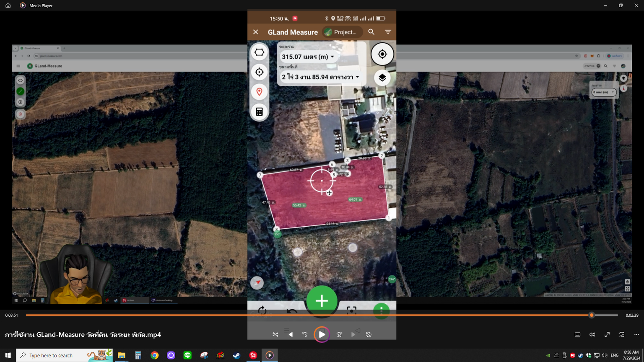The height and width of the screenshot is (362, 644).
Task: Open the player volume control
Action: (x=592, y=334)
